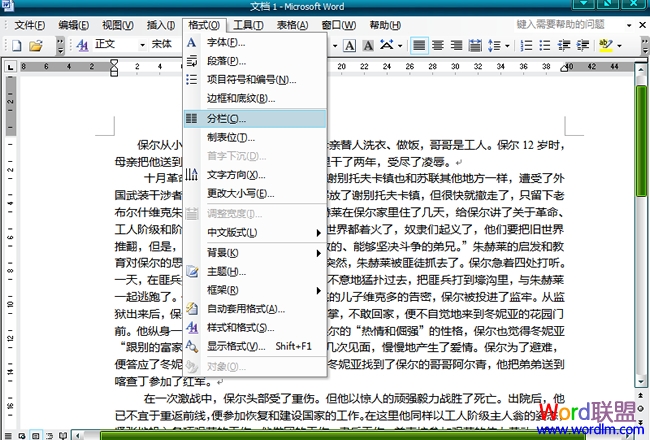Click the Open folder icon
This screenshot has height=440, width=650.
pos(35,45)
